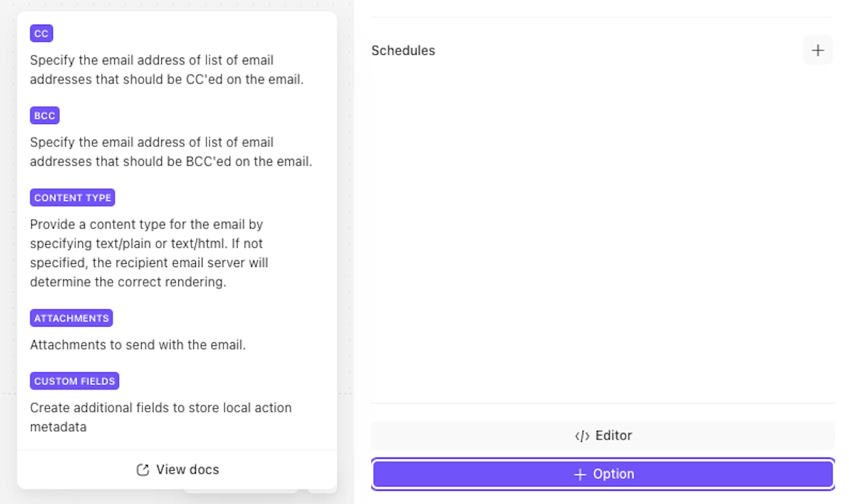849x504 pixels.
Task: Click the empty area under Schedules
Action: pyautogui.click(x=602, y=228)
